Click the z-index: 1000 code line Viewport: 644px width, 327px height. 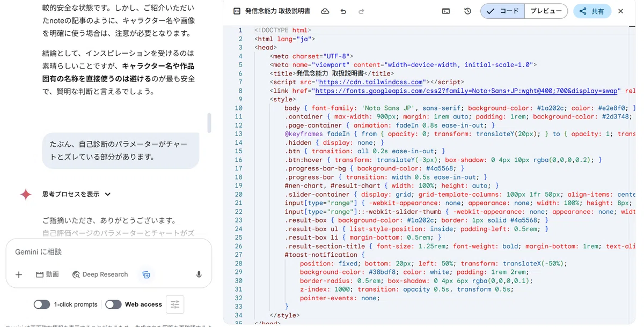click(x=406, y=289)
